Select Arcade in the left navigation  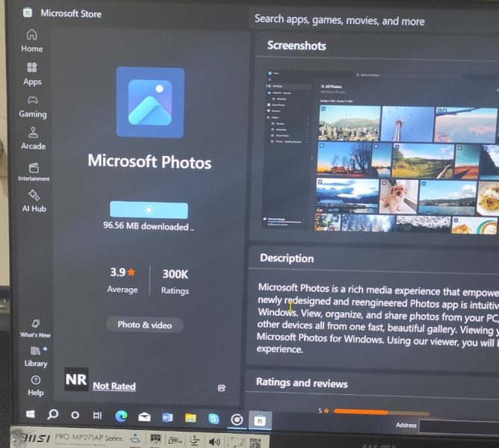(33, 138)
